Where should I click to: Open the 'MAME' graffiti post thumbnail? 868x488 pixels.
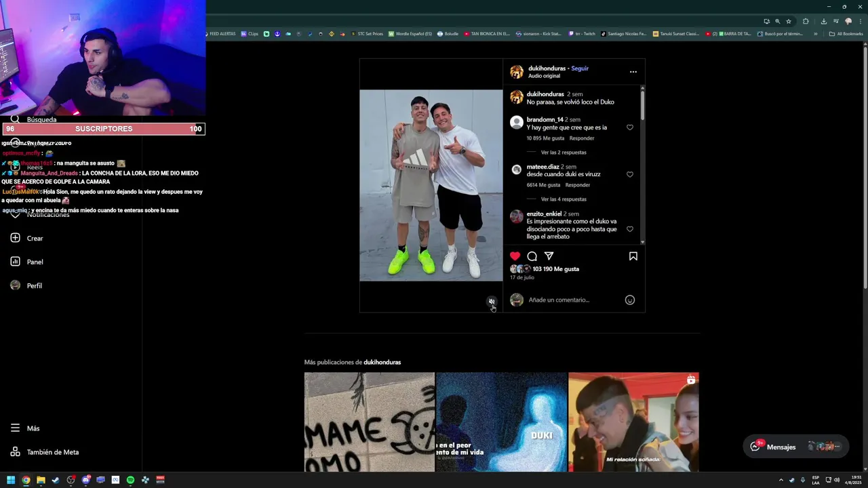(370, 422)
